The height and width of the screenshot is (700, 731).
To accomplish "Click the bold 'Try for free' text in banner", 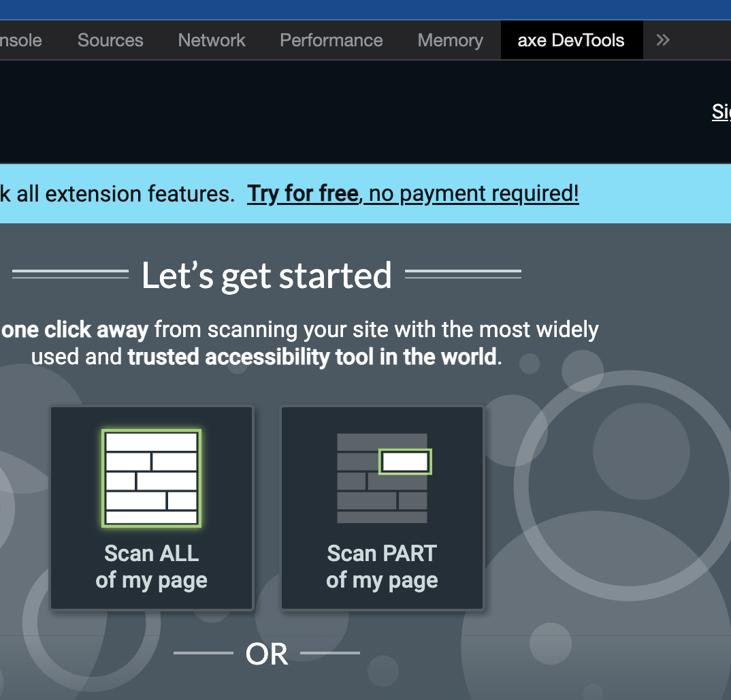I will (302, 193).
